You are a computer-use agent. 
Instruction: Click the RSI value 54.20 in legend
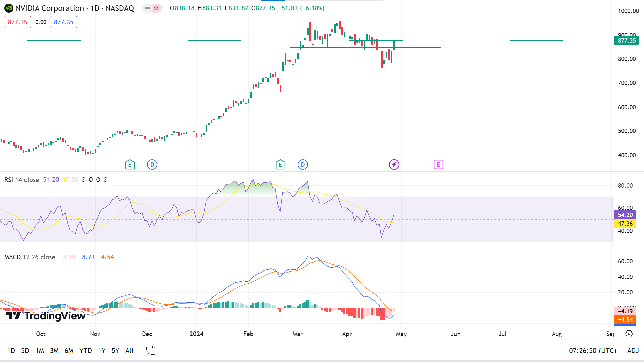point(51,180)
